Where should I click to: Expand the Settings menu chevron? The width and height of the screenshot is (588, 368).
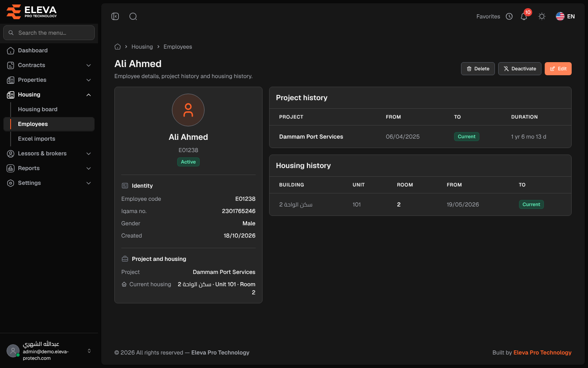(x=89, y=183)
